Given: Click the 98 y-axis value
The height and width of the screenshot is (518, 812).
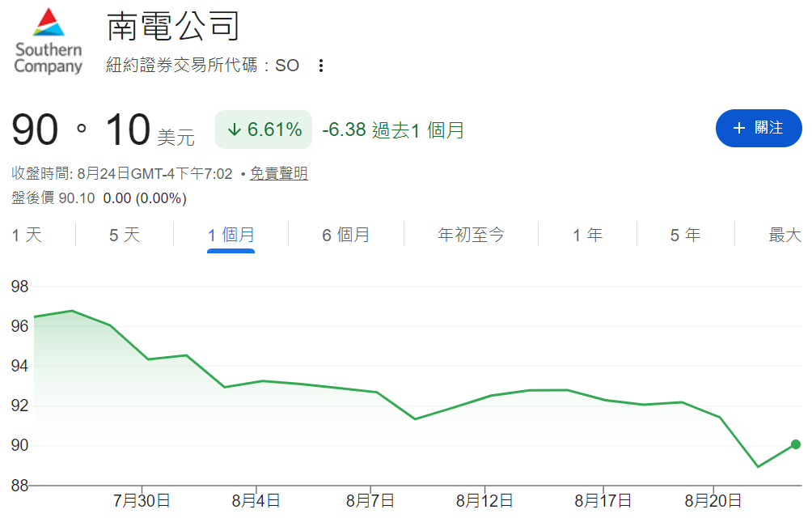Looking at the screenshot, I should [19, 287].
